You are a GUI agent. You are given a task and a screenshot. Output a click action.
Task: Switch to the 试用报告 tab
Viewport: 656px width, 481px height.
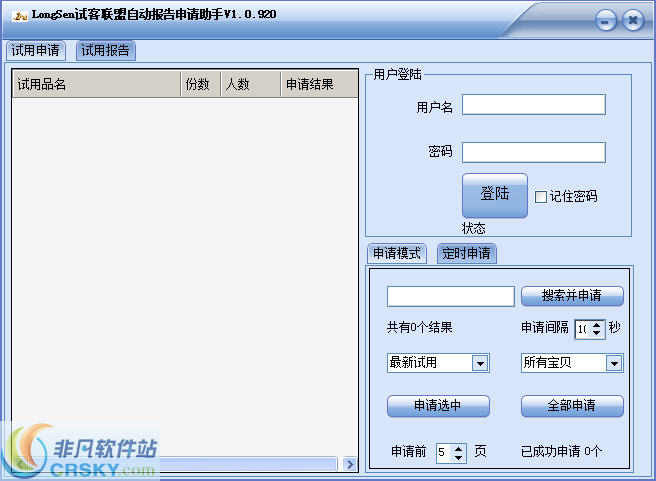pos(105,51)
